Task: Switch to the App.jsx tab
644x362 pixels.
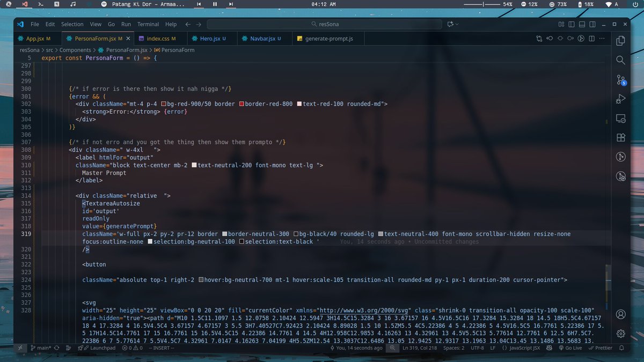Action: click(38, 39)
